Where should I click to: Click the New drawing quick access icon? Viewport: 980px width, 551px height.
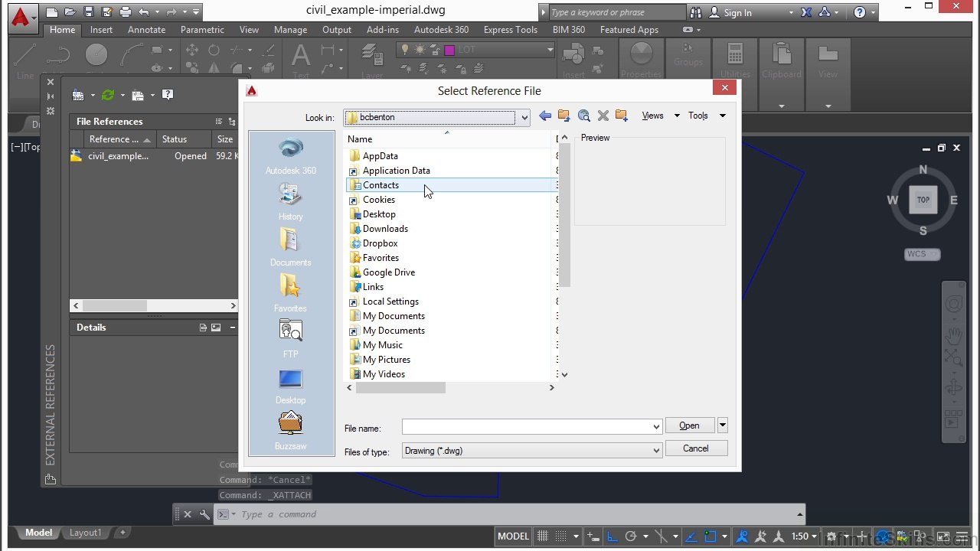point(52,12)
